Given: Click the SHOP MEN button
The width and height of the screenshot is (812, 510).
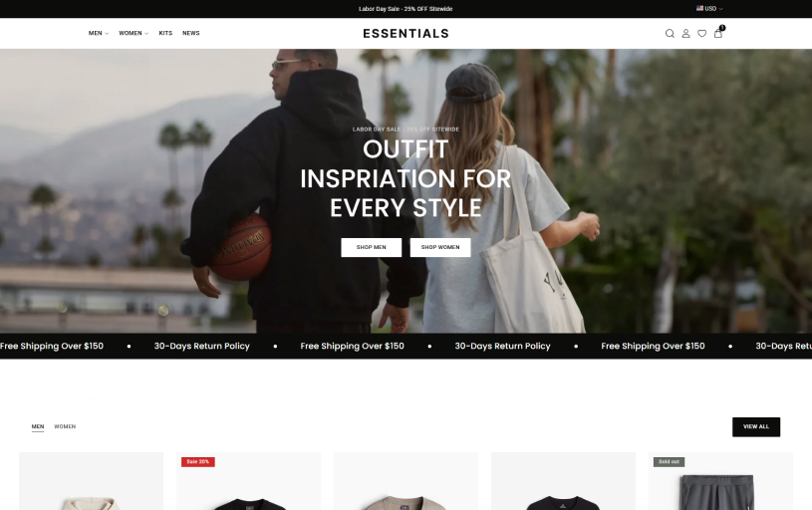Looking at the screenshot, I should [x=372, y=247].
